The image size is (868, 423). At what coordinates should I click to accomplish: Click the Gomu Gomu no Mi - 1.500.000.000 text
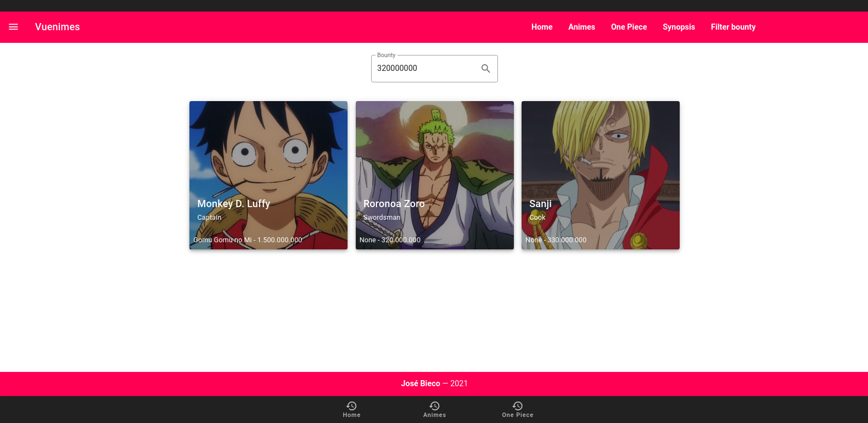[x=248, y=240]
